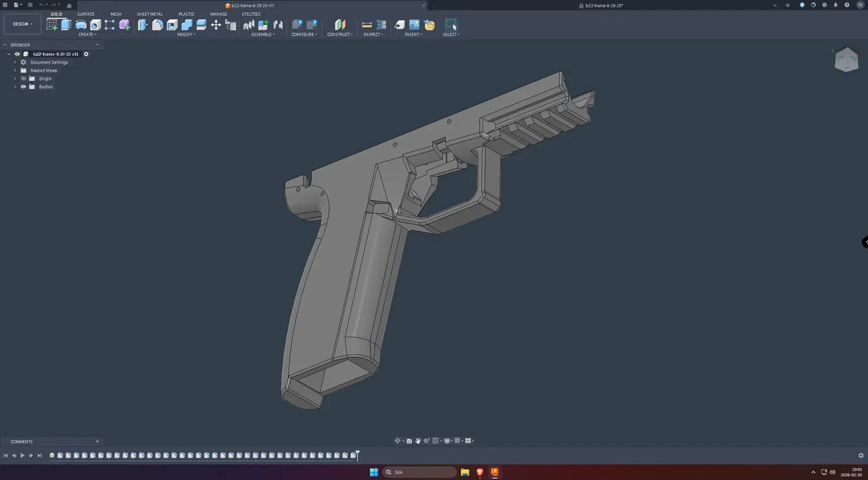Switch to the MANAGE tab
Image resolution: width=868 pixels, height=480 pixels.
click(x=219, y=14)
